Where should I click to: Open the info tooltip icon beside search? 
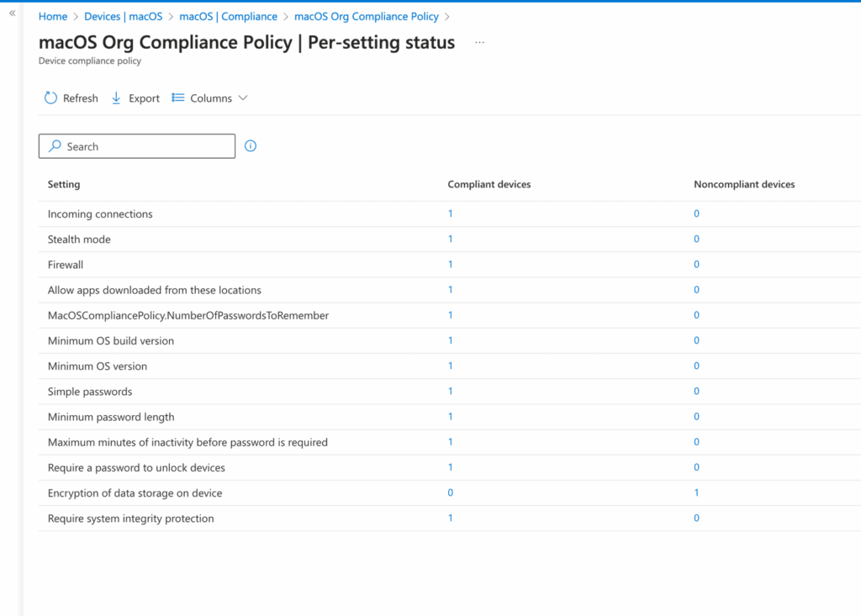tap(250, 145)
